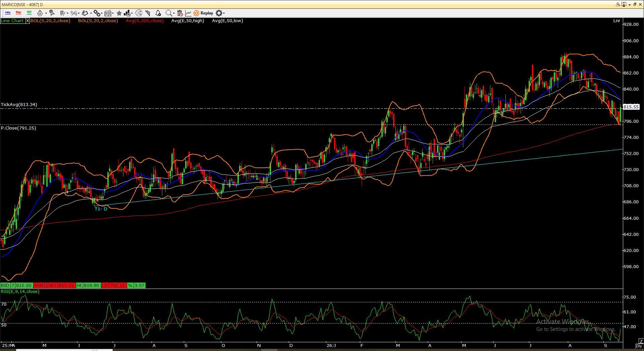Expand scissors tool dropdown arrow
The image size is (644, 351).
point(79,13)
